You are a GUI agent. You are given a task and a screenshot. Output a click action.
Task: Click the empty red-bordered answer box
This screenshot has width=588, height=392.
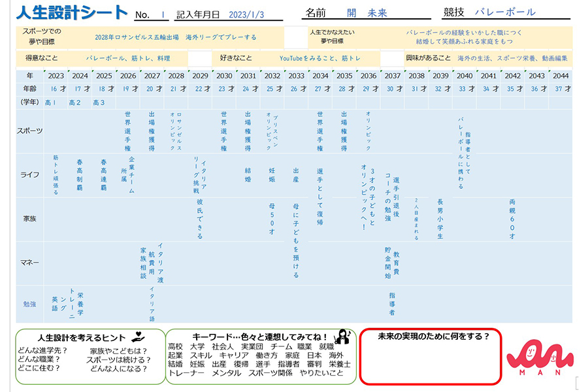(432, 363)
